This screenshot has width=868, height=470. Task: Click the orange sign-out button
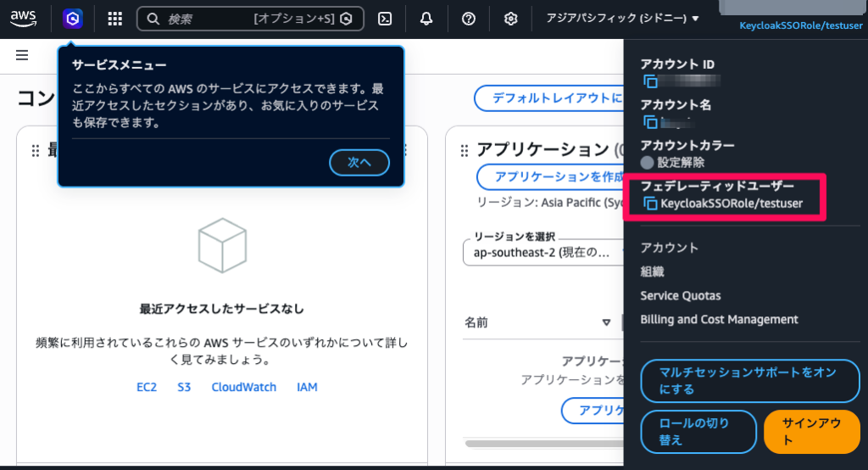point(811,432)
